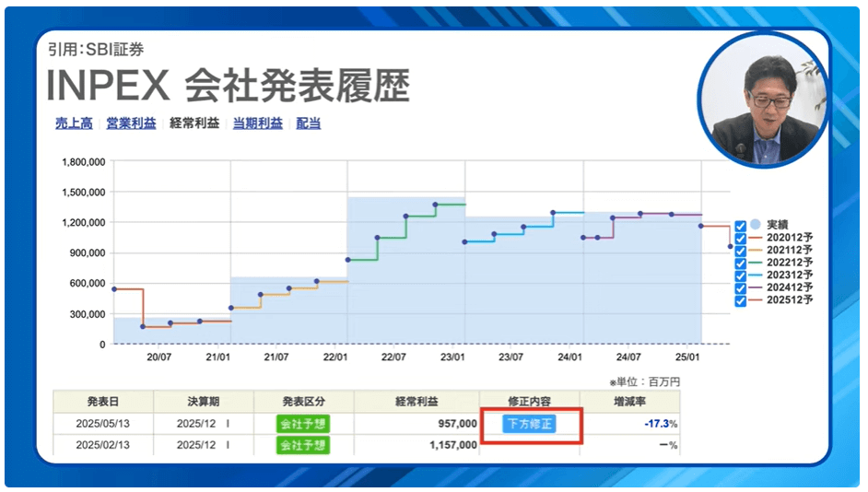
Task: Toggle the 202212予 series checkbox
Action: (740, 264)
